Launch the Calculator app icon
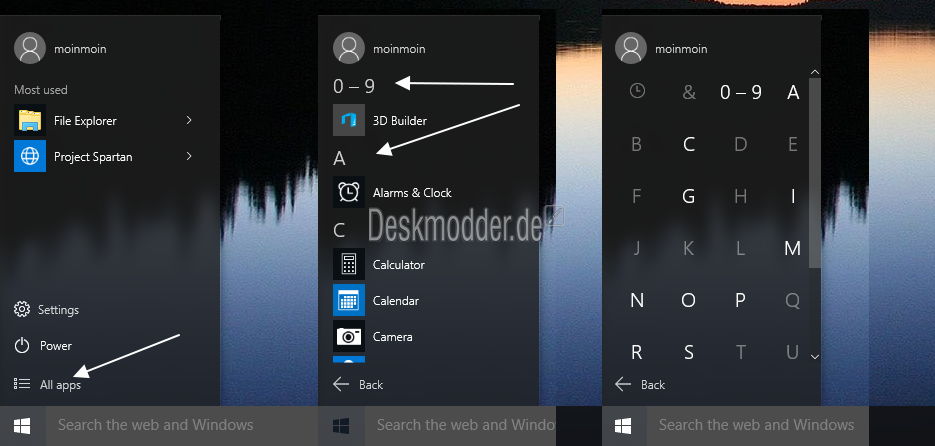The image size is (935, 446). click(x=349, y=264)
